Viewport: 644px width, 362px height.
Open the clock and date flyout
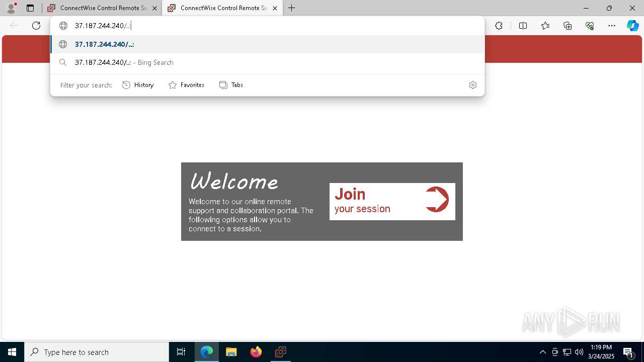pos(601,352)
